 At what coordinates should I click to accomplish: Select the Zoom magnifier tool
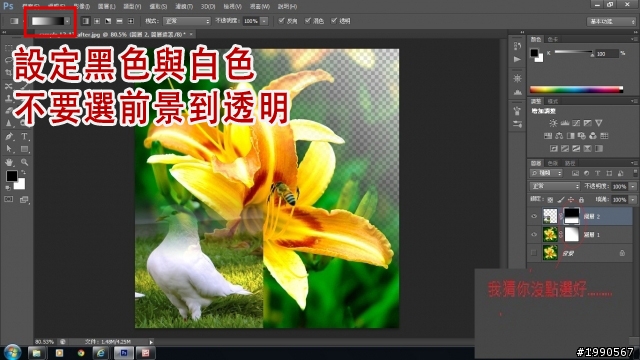[x=24, y=162]
